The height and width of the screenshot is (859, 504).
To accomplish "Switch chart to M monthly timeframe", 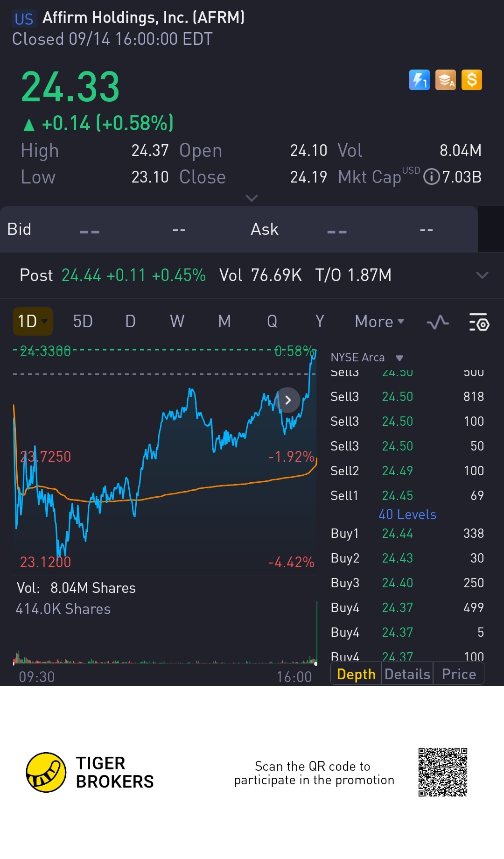I will [224, 321].
